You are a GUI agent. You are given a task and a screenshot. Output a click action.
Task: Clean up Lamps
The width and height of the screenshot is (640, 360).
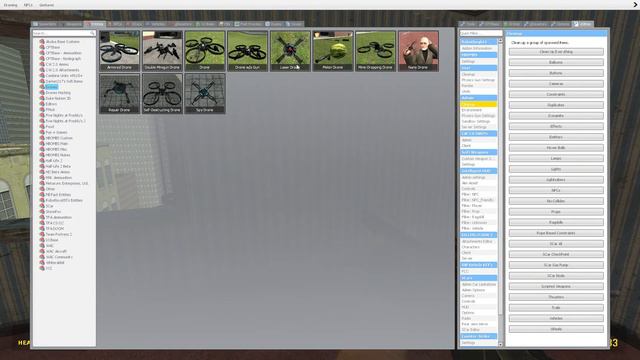(556, 158)
